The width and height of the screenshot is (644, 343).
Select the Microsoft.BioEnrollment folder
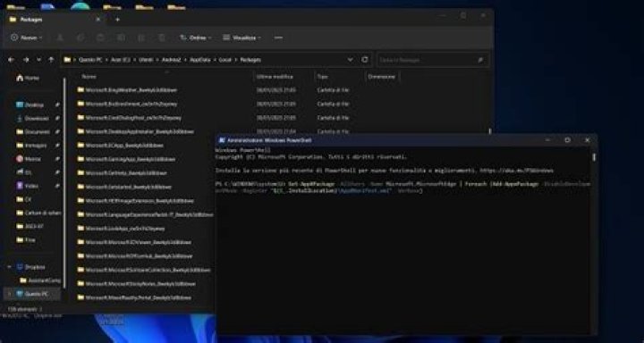pyautogui.click(x=127, y=105)
